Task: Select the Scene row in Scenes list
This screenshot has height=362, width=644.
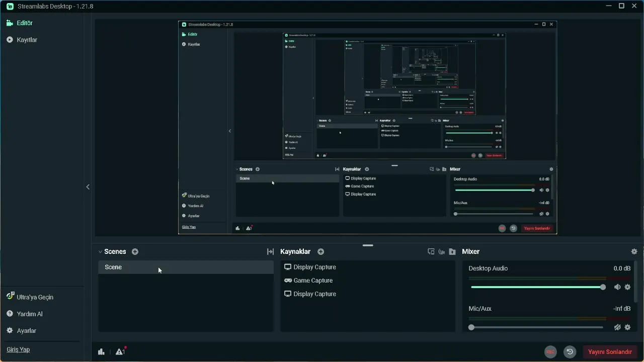Action: pyautogui.click(x=186, y=267)
